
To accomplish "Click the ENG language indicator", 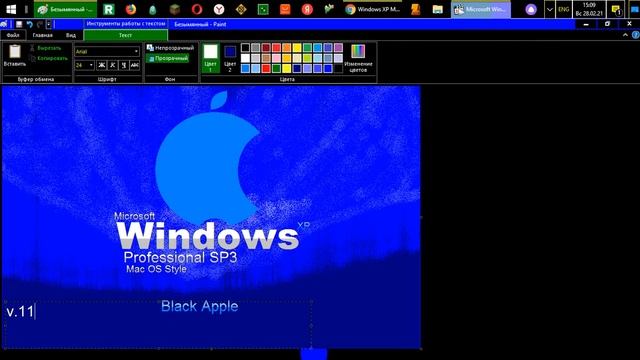I will (x=563, y=9).
